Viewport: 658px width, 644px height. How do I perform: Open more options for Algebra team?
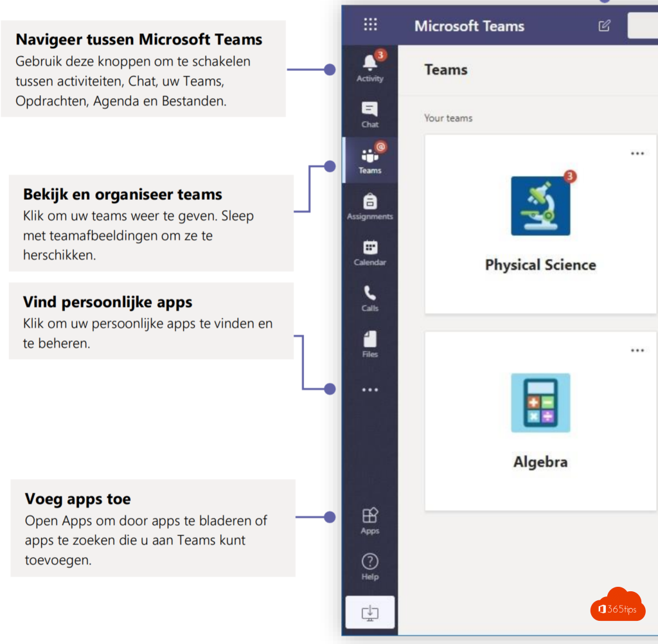[637, 350]
